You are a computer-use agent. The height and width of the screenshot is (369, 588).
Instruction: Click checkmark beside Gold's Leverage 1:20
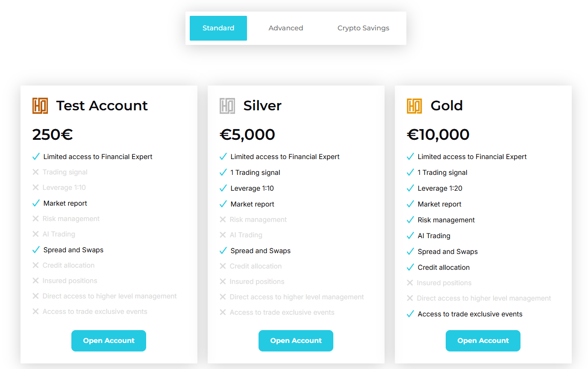coord(410,188)
